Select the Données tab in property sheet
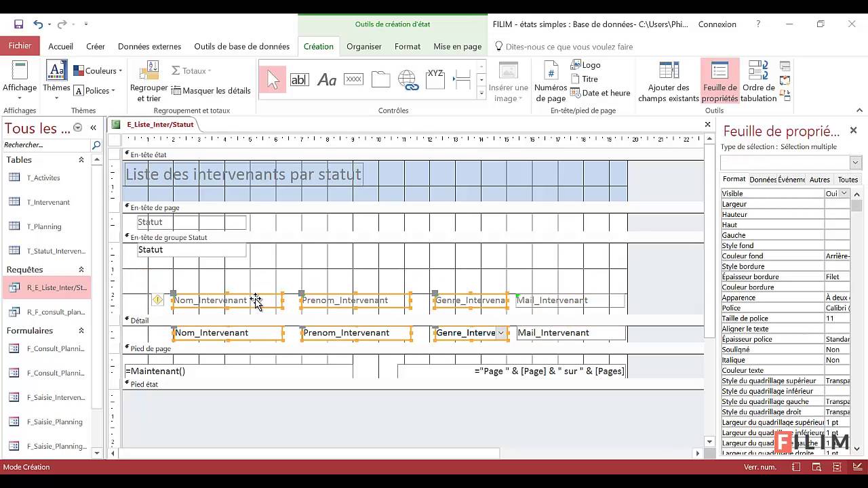This screenshot has width=868, height=488. pos(763,180)
